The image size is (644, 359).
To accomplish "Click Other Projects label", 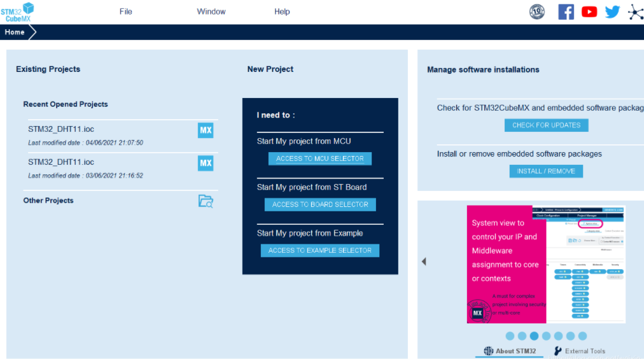I will pos(48,201).
